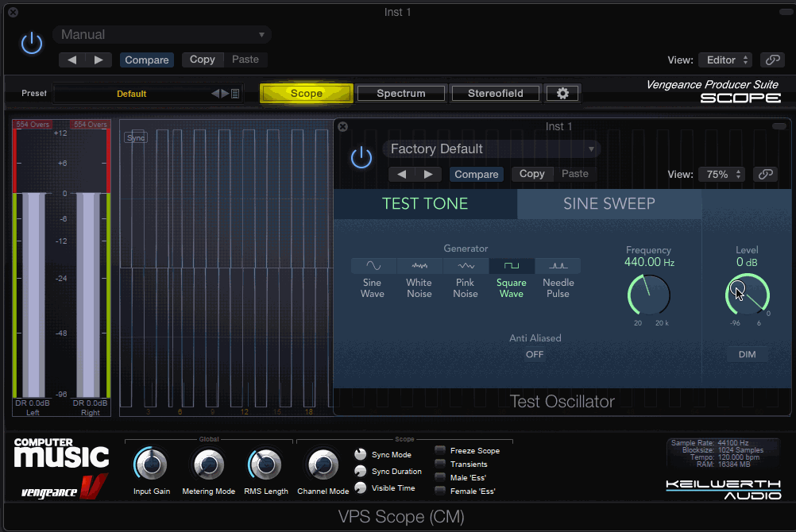This screenshot has height=532, width=796.
Task: Switch to the Scope tab
Action: [307, 94]
